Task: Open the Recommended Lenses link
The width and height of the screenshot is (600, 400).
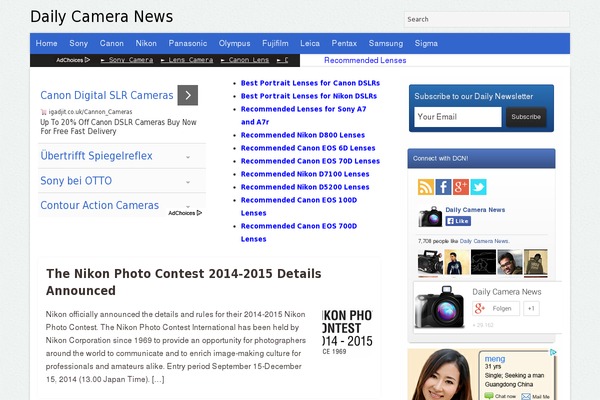Action: point(365,60)
